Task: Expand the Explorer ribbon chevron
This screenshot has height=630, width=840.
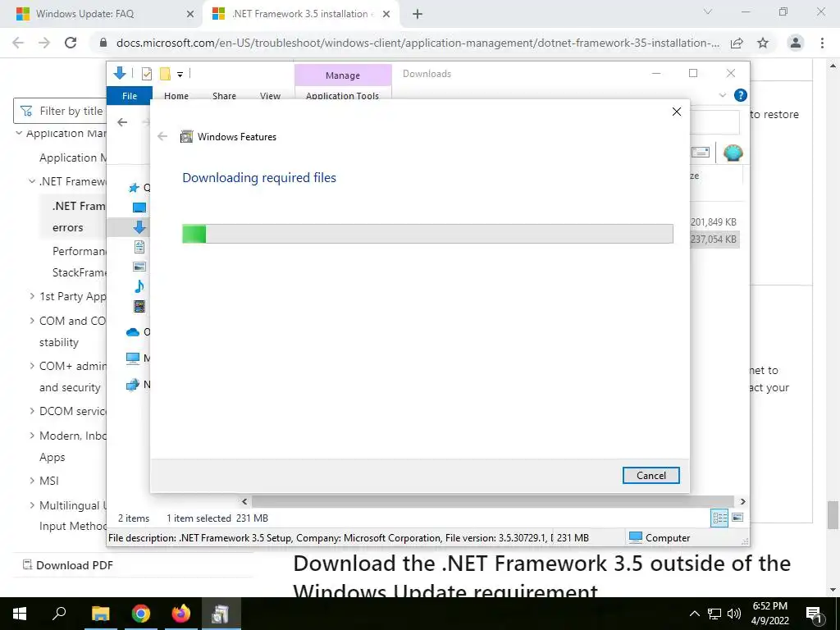Action: (x=722, y=95)
